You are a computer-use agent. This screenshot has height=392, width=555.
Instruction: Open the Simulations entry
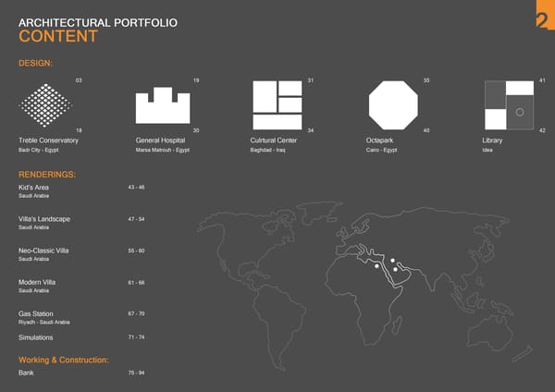(x=35, y=337)
